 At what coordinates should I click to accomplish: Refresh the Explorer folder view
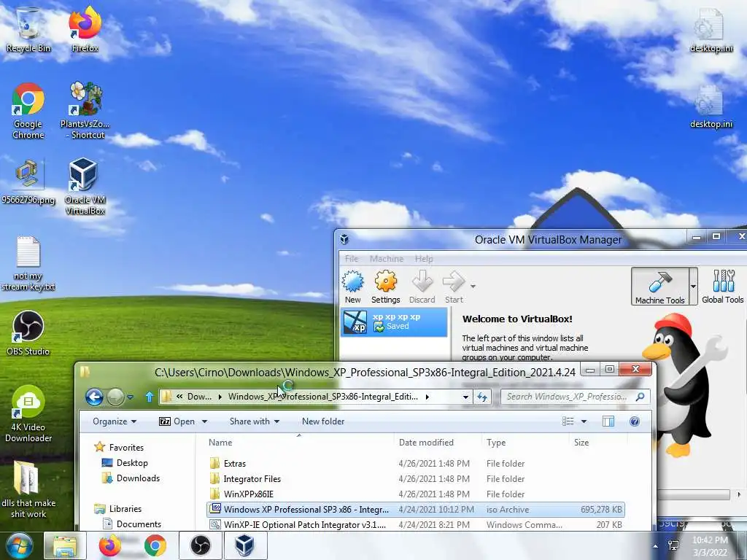point(482,397)
